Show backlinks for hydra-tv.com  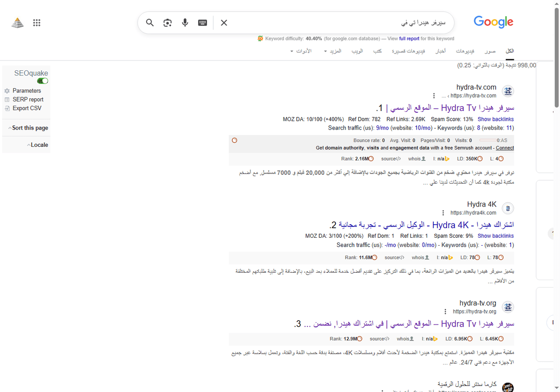pyautogui.click(x=496, y=119)
